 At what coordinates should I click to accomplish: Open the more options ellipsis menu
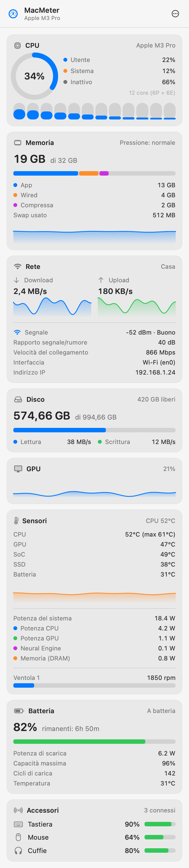pos(175,14)
